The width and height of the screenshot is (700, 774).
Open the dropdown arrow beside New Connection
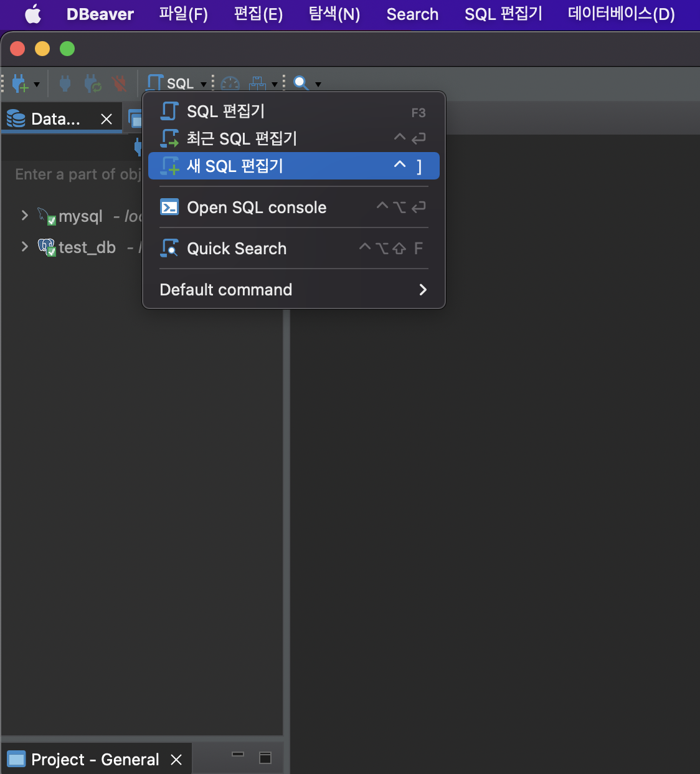click(37, 84)
